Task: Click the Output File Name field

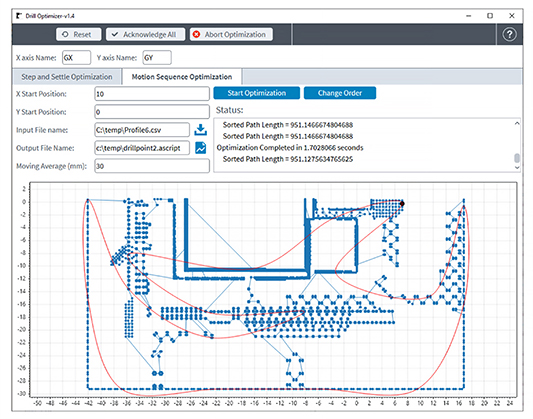Action: (x=142, y=148)
